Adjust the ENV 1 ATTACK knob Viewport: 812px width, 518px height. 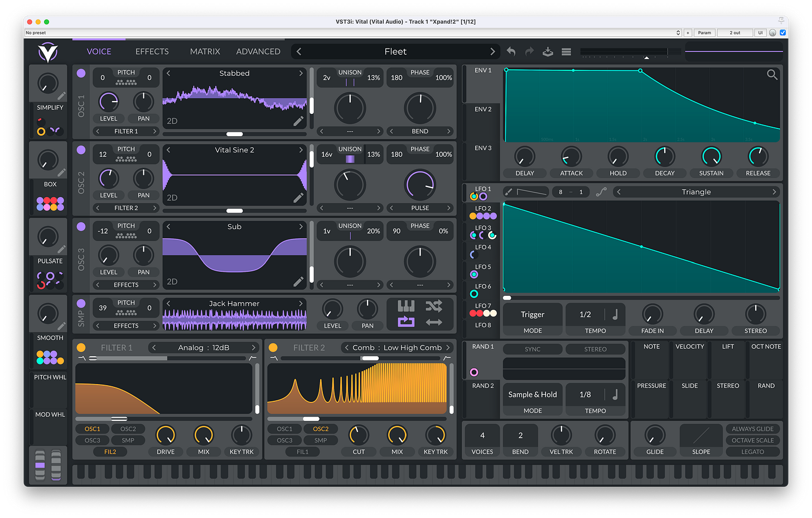(x=571, y=157)
